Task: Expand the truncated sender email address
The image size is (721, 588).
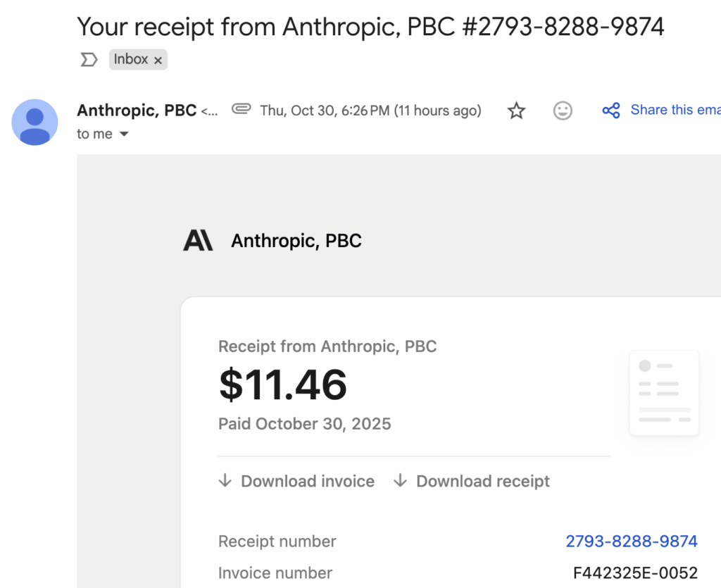Action: (210, 111)
